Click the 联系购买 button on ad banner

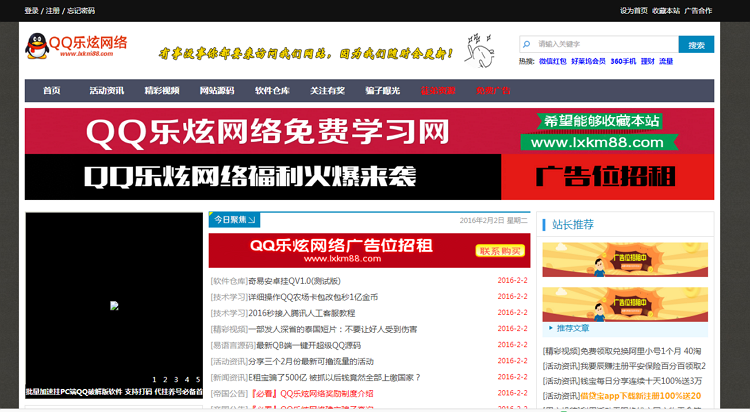point(500,251)
